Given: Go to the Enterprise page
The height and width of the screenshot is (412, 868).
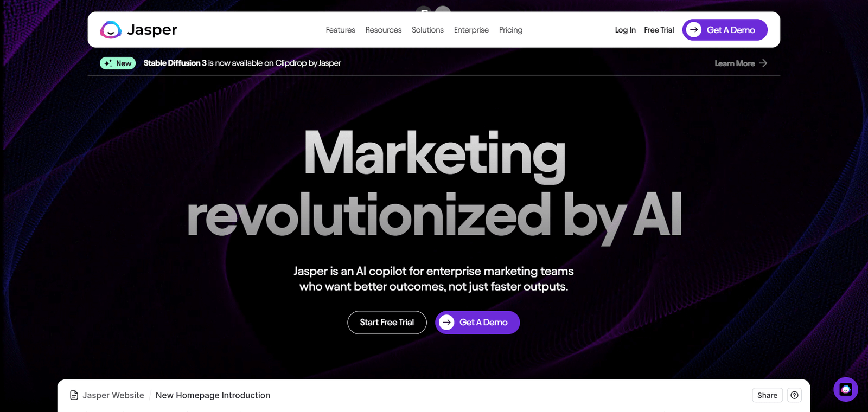Looking at the screenshot, I should pyautogui.click(x=471, y=30).
